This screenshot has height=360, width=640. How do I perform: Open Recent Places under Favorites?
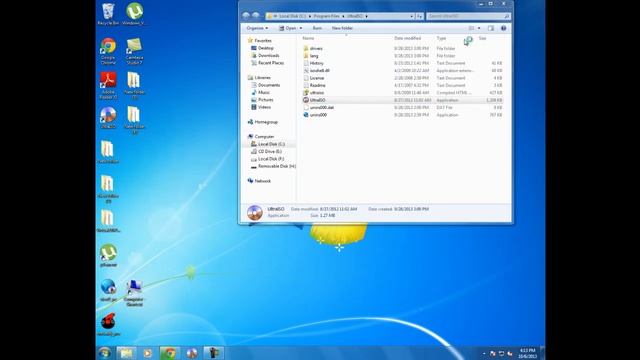click(x=271, y=63)
